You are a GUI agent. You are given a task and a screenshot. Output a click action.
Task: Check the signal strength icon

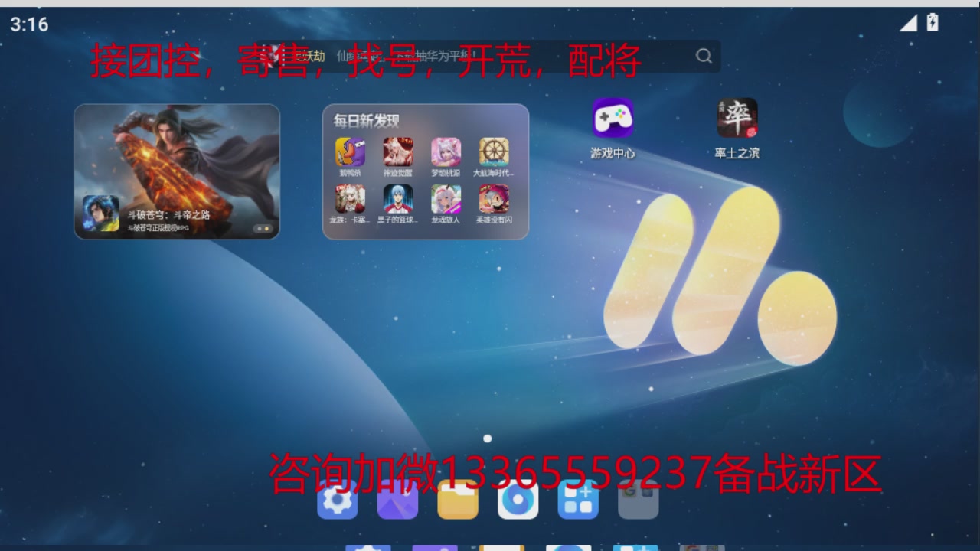click(908, 23)
